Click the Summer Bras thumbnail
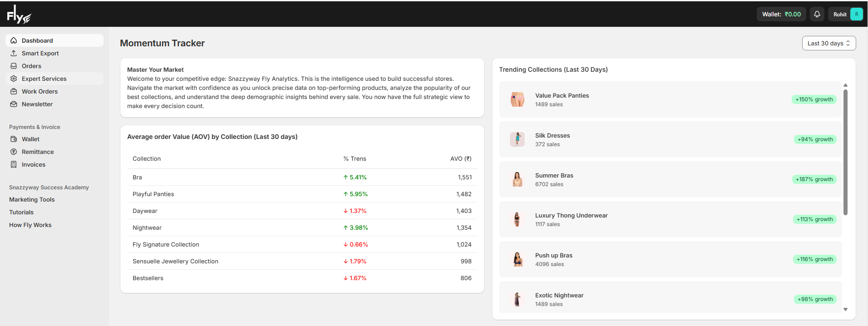 [517, 179]
